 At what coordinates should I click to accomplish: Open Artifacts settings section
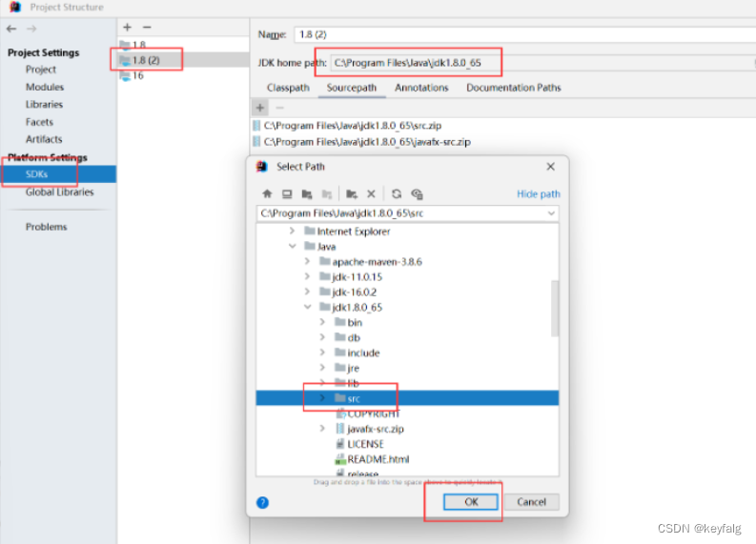pos(44,139)
